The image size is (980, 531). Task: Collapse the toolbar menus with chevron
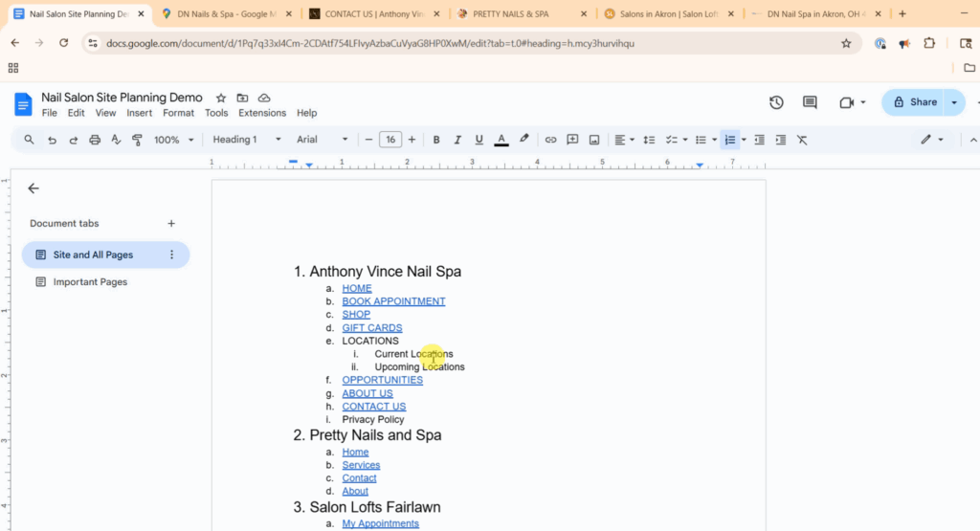973,141
